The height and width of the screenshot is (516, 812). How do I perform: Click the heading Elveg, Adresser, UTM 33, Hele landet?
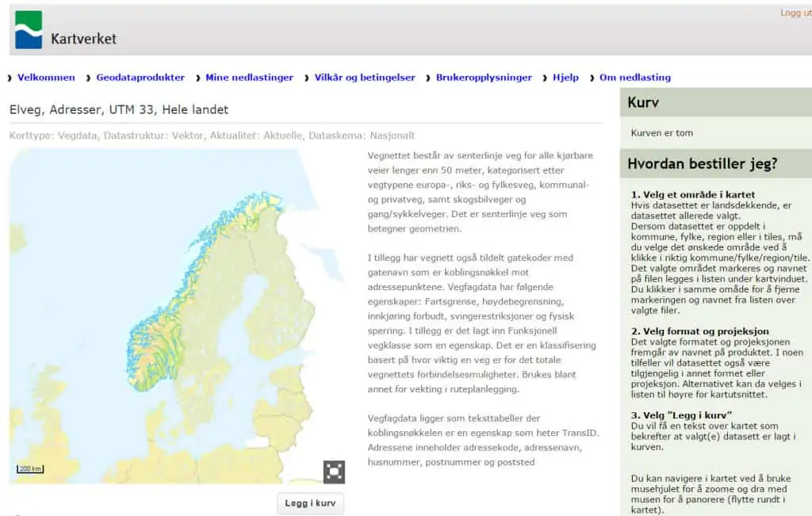[119, 109]
